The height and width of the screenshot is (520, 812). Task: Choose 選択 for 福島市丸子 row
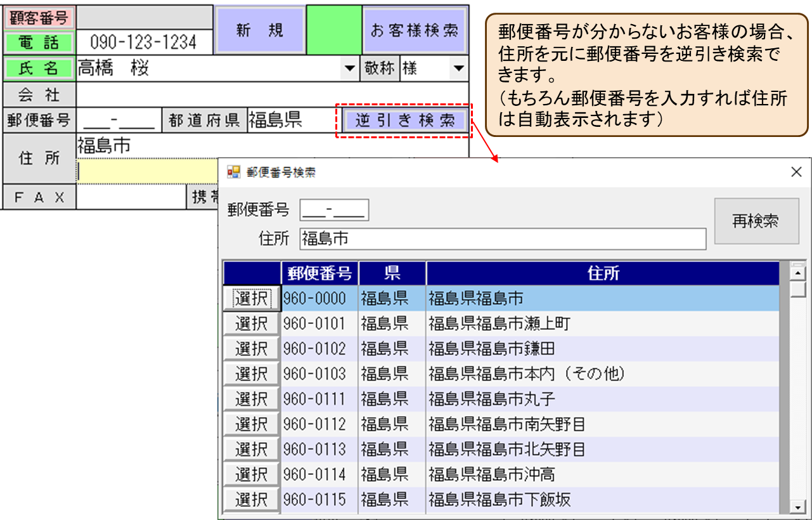point(252,399)
